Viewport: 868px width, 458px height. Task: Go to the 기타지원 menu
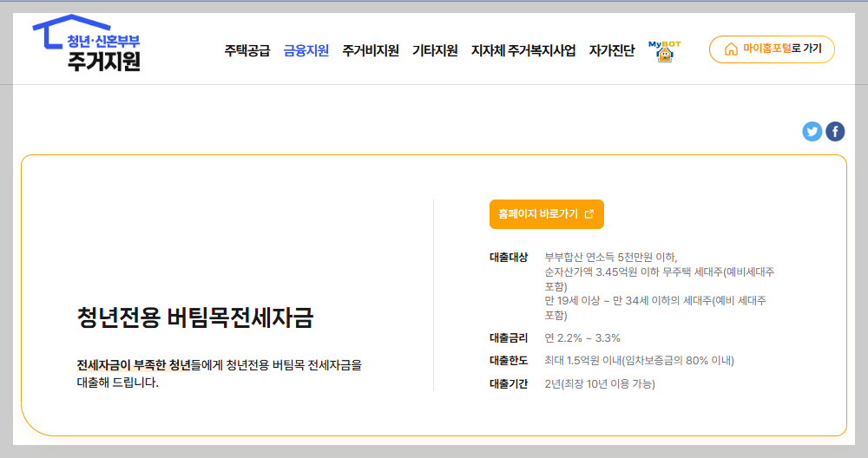(435, 51)
